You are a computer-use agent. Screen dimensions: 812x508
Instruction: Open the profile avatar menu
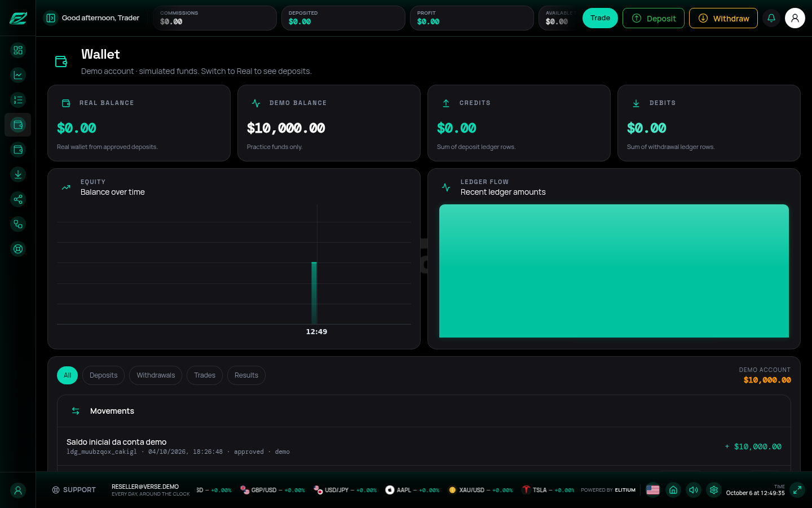pos(795,18)
